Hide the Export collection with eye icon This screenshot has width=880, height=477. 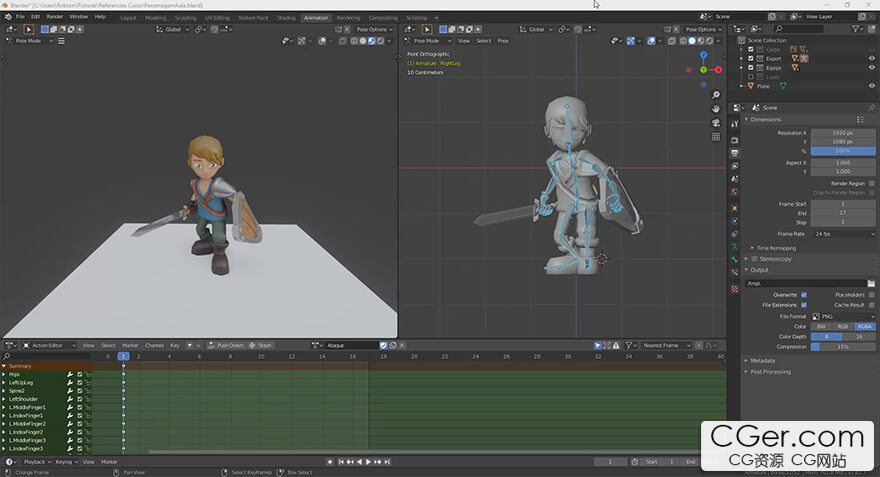pos(872,58)
